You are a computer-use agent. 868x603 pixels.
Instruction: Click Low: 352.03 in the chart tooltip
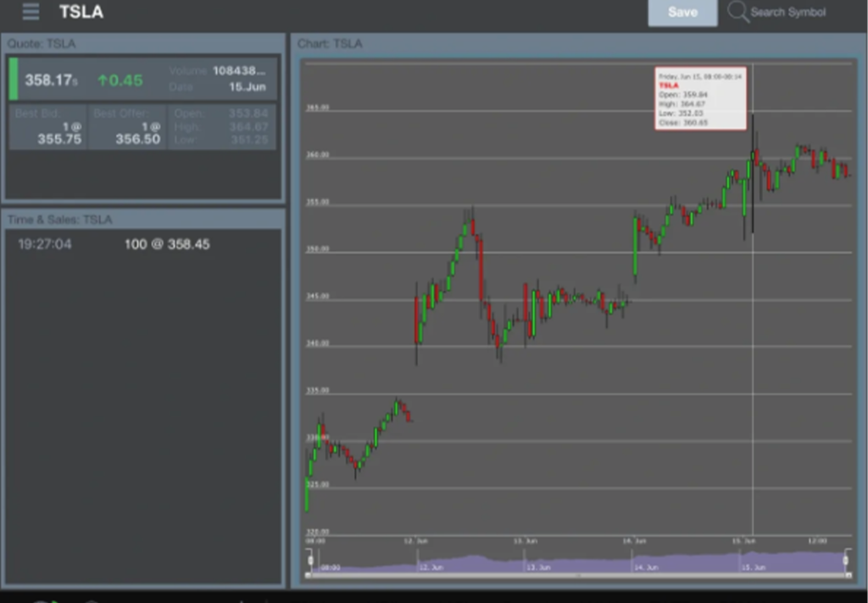pyautogui.click(x=681, y=113)
